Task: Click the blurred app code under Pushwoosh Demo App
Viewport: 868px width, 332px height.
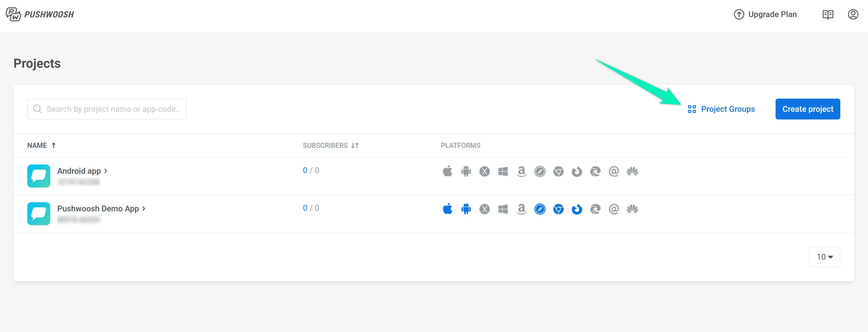Action: pyautogui.click(x=78, y=220)
